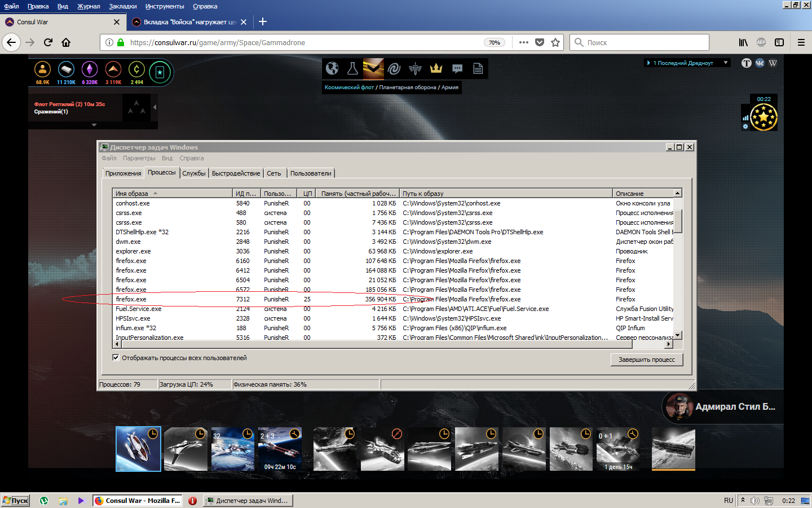Image resolution: width=812 pixels, height=508 pixels.
Task: Open the research flask icon
Action: [x=352, y=68]
